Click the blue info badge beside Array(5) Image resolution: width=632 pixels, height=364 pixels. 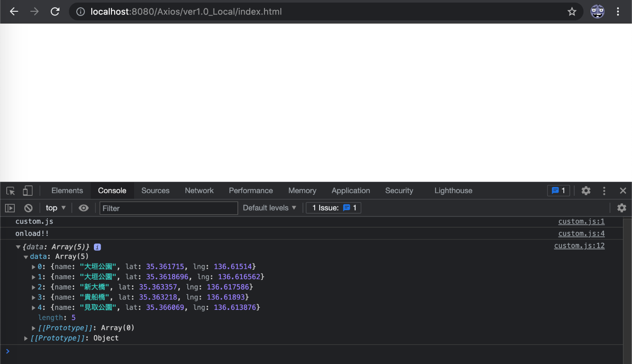point(97,247)
